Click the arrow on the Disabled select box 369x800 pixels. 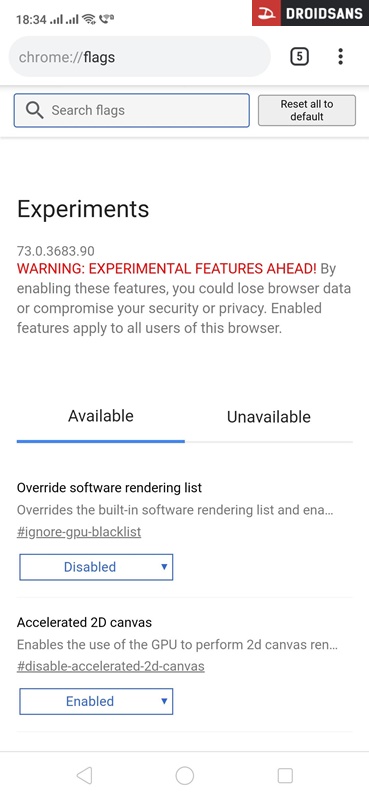tap(164, 567)
